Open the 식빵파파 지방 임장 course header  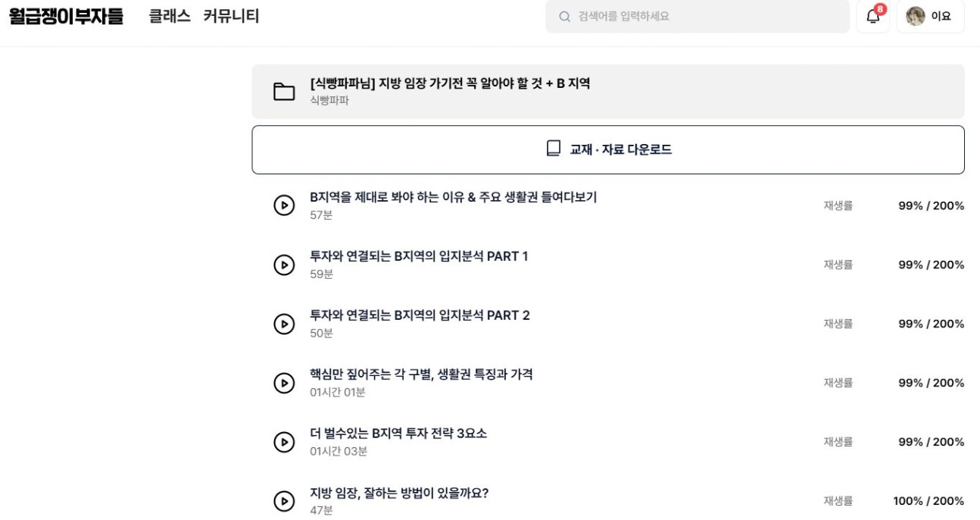point(608,91)
